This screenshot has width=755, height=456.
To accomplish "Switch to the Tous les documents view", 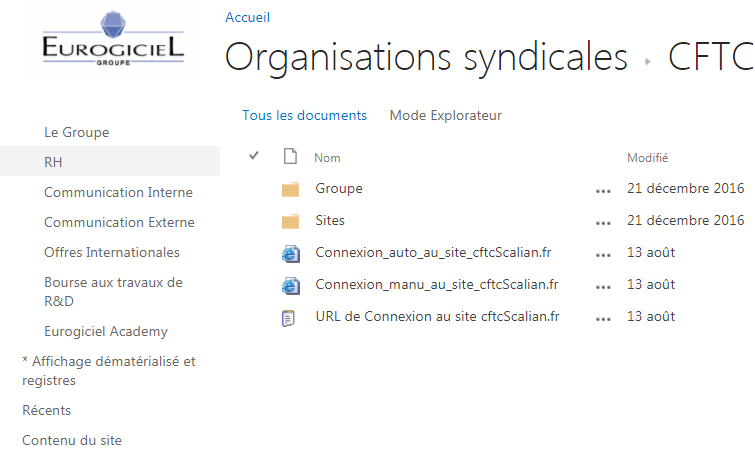I will (304, 116).
